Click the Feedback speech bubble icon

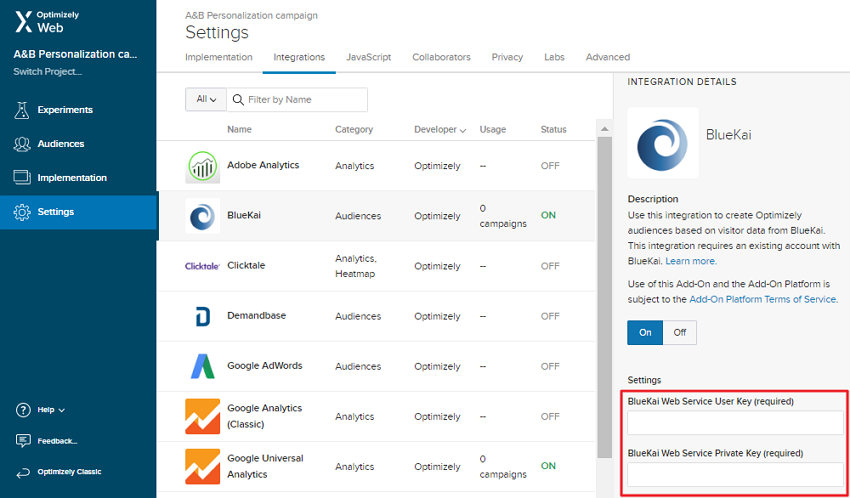pyautogui.click(x=23, y=441)
